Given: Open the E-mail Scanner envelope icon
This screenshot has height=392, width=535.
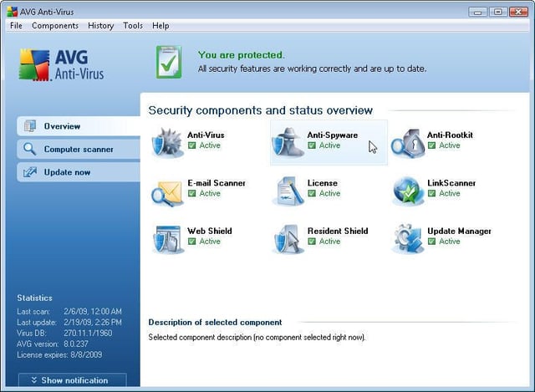Looking at the screenshot, I should [x=166, y=193].
